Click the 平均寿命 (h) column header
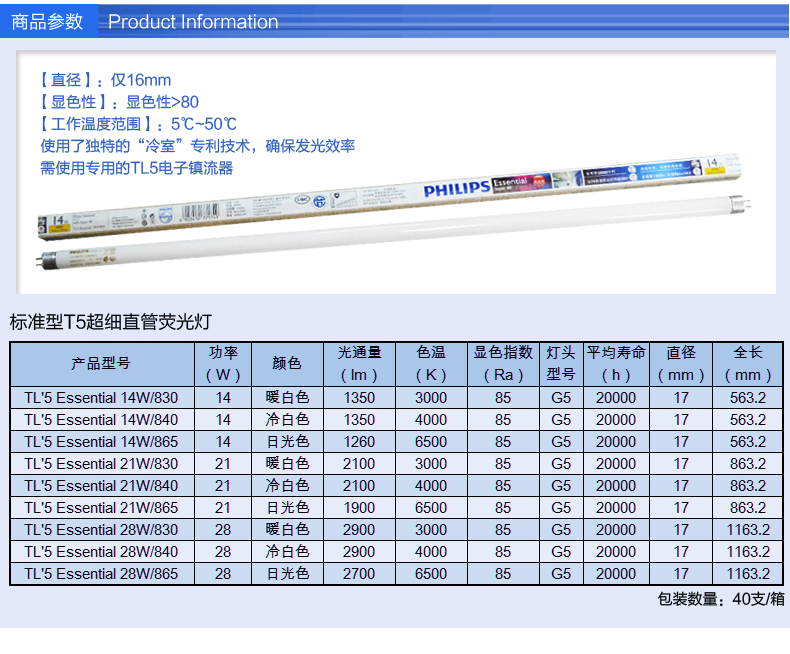 (x=616, y=363)
